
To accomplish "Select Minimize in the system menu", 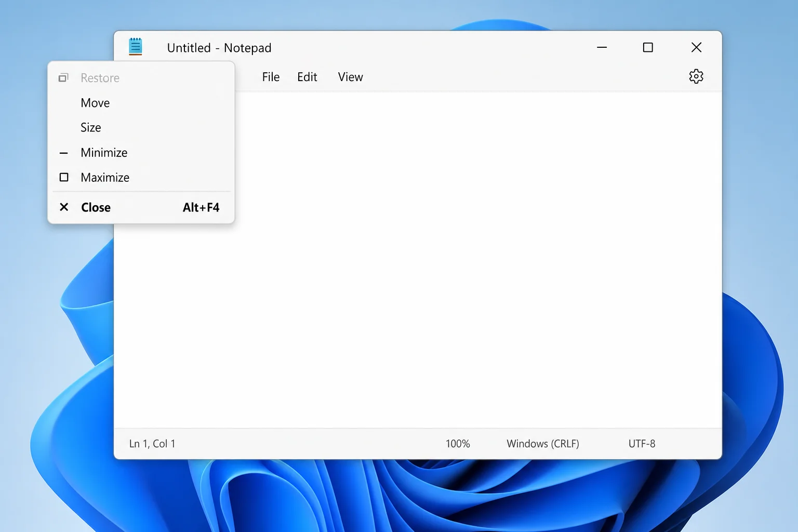I will coord(141,152).
